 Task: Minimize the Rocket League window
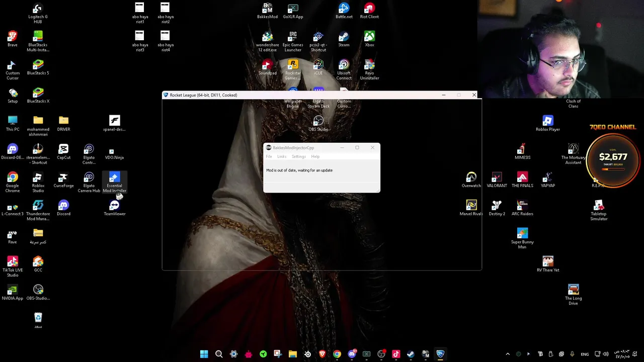[443, 95]
